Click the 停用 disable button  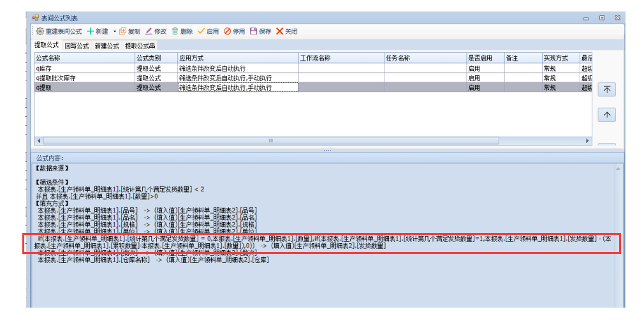(x=234, y=31)
